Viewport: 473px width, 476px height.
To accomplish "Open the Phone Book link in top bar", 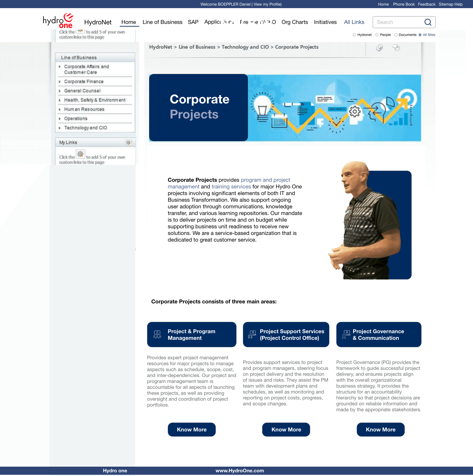I will (x=404, y=4).
